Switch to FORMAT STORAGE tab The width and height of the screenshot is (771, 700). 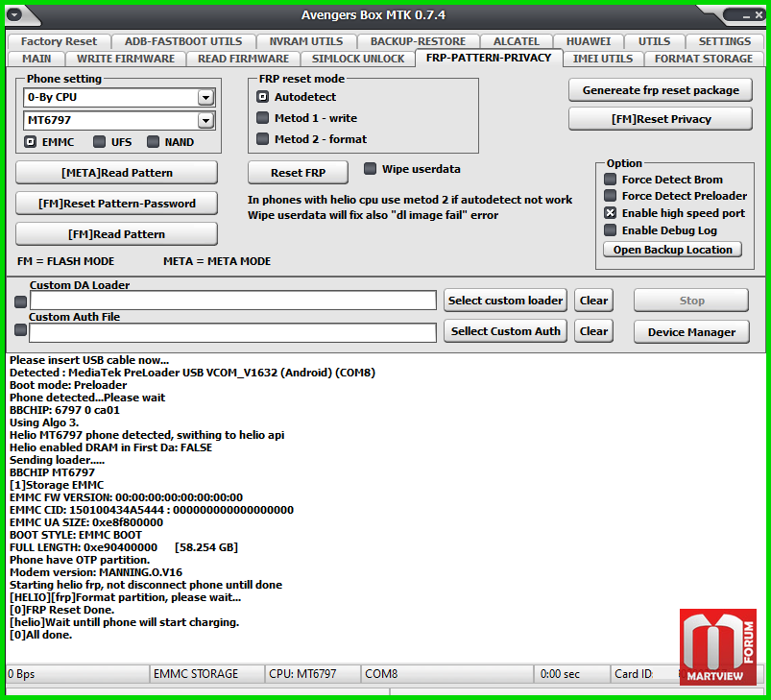click(x=704, y=59)
